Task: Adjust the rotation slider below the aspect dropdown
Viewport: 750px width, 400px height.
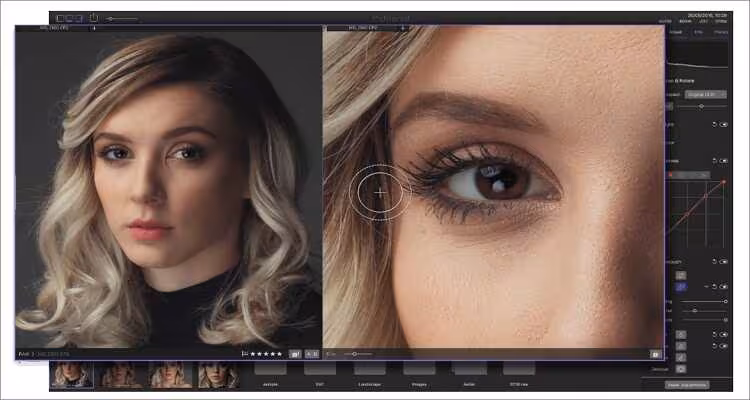Action: click(x=702, y=106)
